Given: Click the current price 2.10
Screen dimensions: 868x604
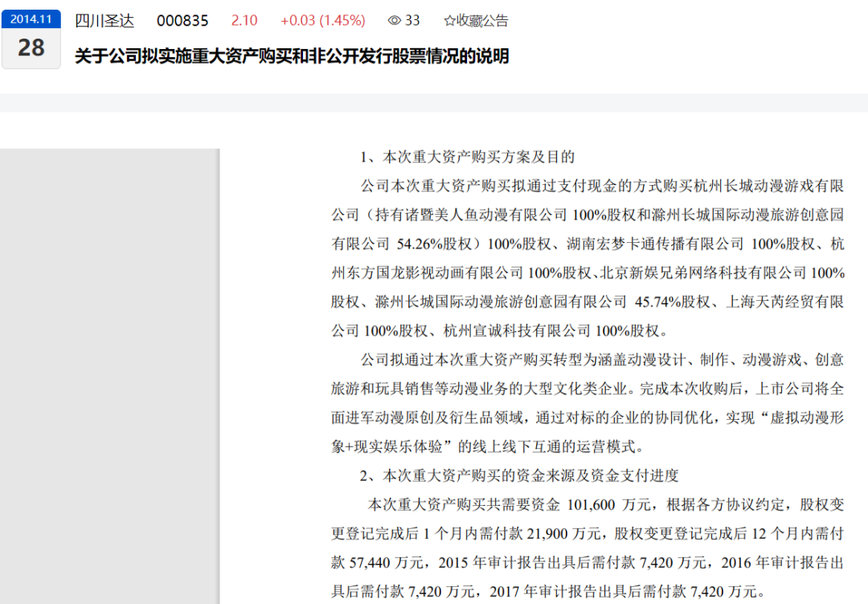Looking at the screenshot, I should click(244, 21).
